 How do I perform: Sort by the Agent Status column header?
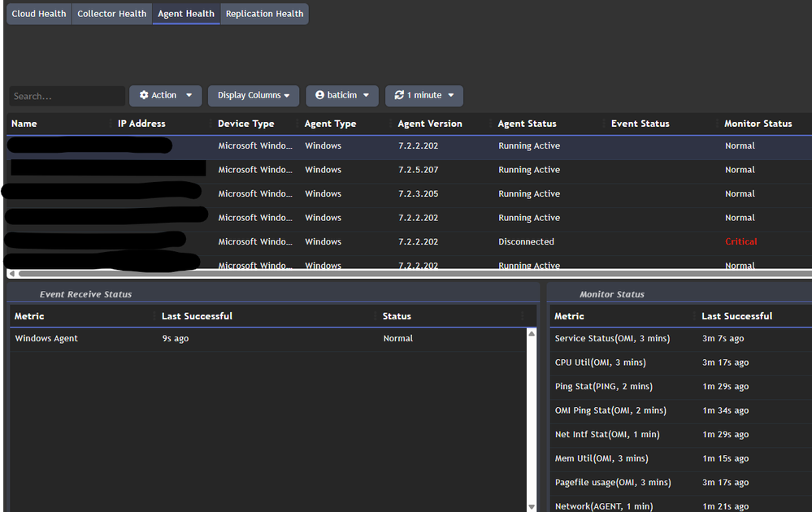click(x=528, y=124)
